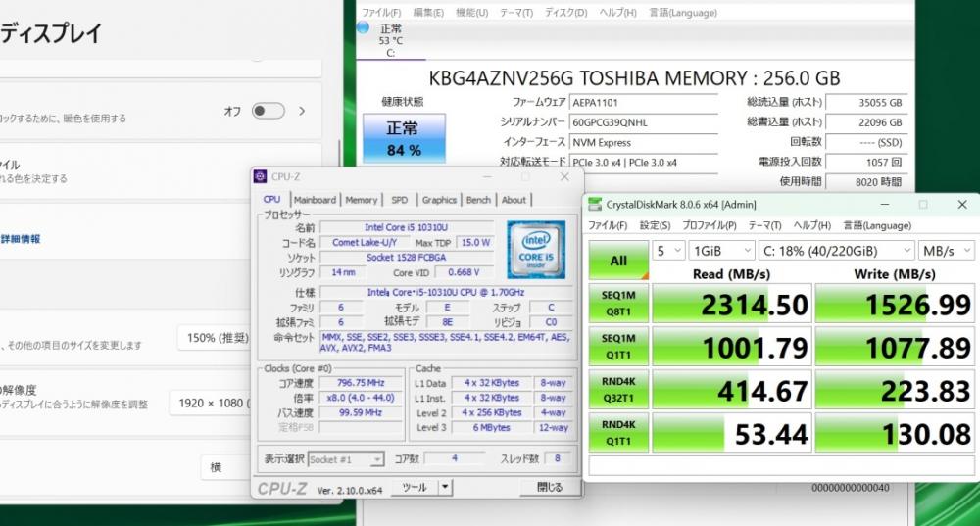
Task: Switch to the Memory tab in CPU-Z
Action: [x=362, y=200]
